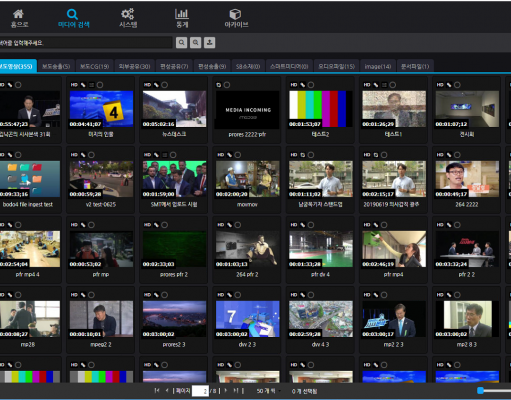Switch to the 보도CG(19) tab

95,66
